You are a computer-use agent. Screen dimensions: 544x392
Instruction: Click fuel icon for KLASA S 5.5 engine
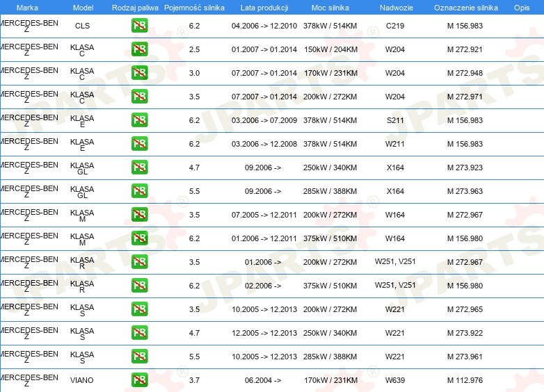tap(139, 357)
